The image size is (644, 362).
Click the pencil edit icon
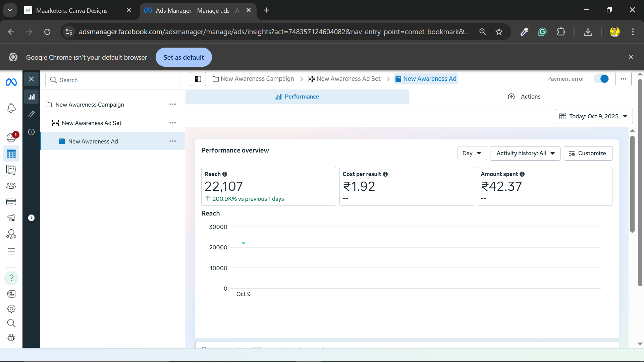pyautogui.click(x=32, y=114)
